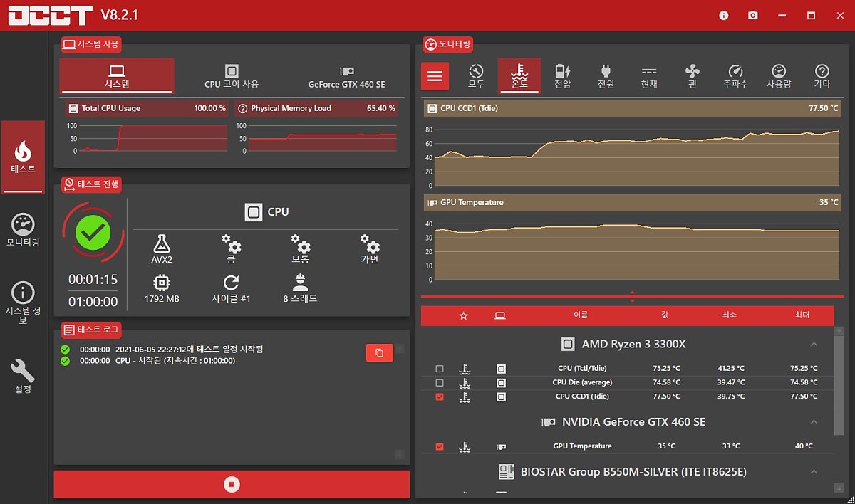Open the 모니터링 sidebar section
The height and width of the screenshot is (504, 855).
point(23,230)
